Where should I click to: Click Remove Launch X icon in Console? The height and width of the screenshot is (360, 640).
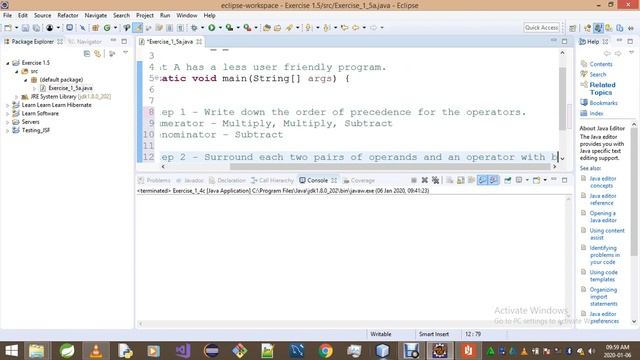(424, 180)
